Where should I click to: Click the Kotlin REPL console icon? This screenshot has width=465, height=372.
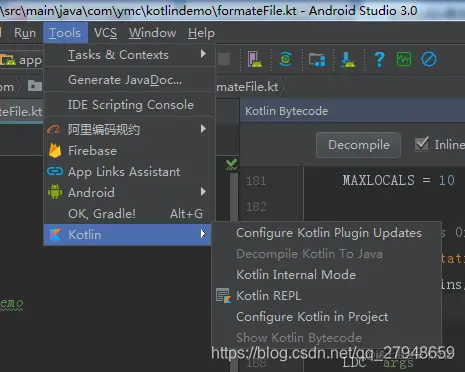pos(223,296)
